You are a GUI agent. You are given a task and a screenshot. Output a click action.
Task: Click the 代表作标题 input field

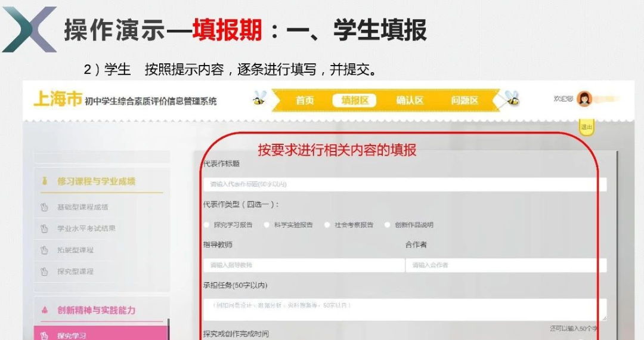(405, 184)
